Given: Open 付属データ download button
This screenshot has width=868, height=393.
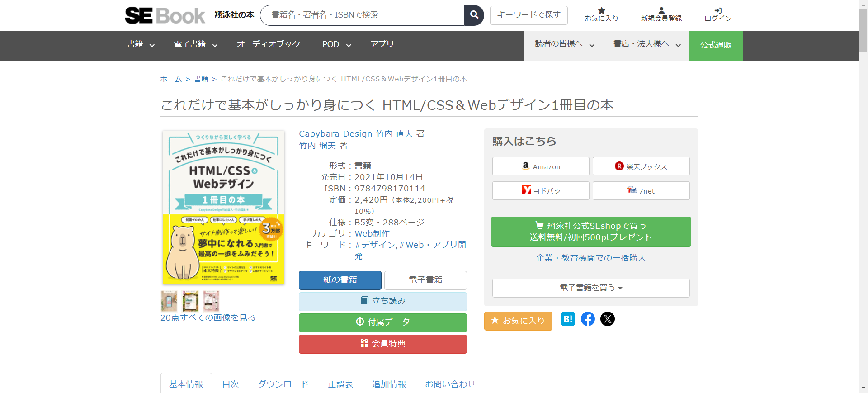Looking at the screenshot, I should click(382, 322).
